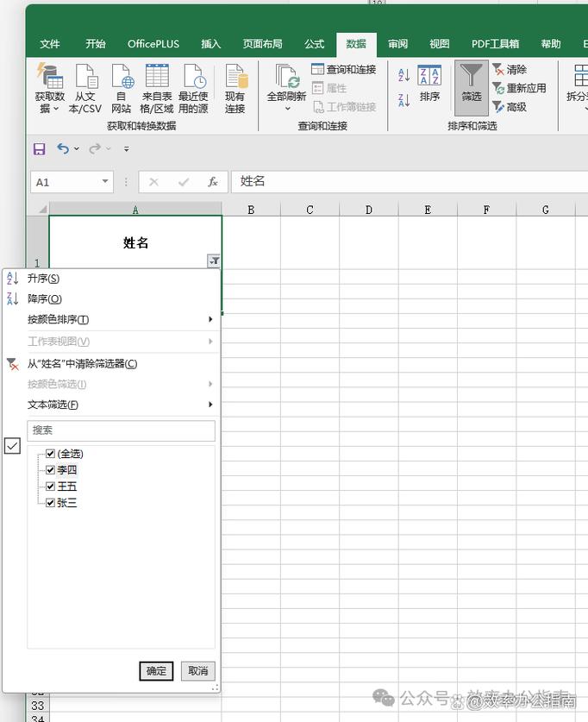This screenshot has width=588, height=722.
Task: Click the ribbon Sort A to Z icon
Action: click(x=403, y=75)
